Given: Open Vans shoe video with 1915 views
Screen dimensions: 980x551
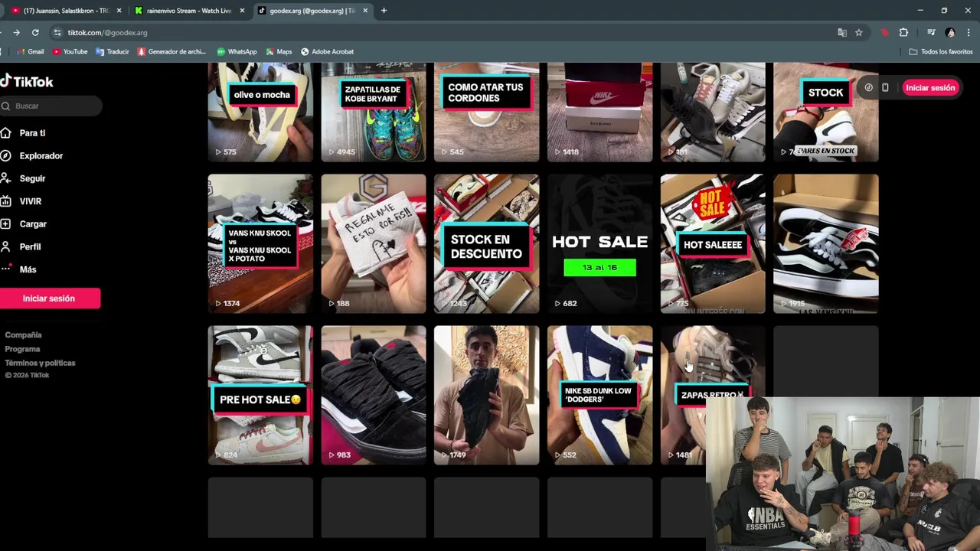Looking at the screenshot, I should point(826,243).
